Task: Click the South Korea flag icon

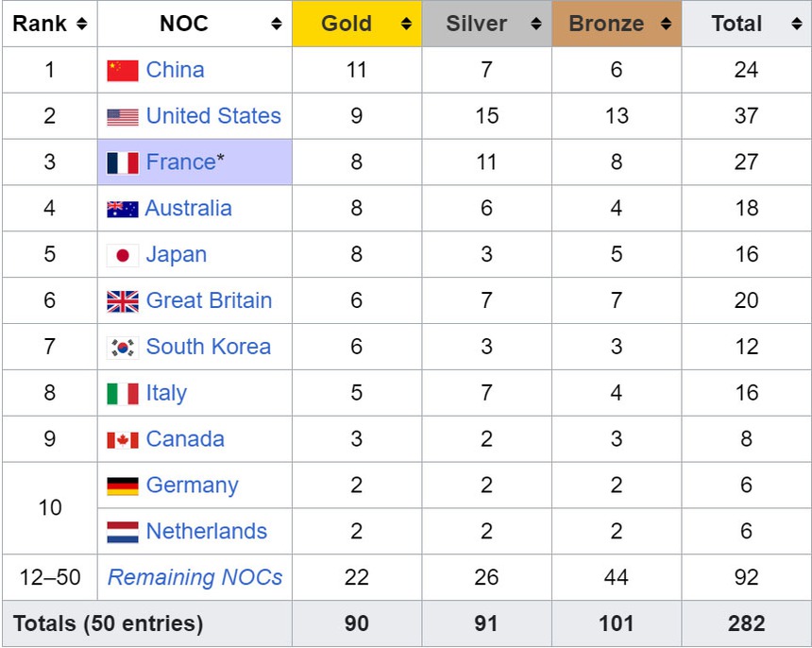Action: tap(124, 347)
